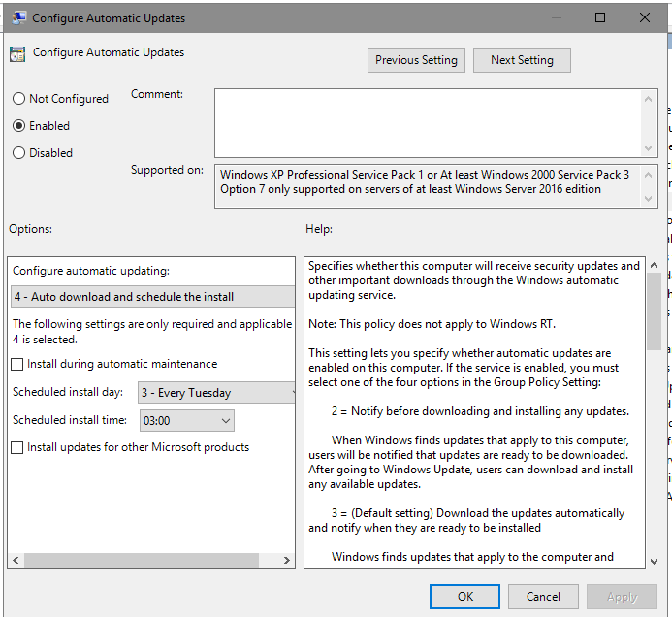Close the Configure Automatic Updates window

click(x=645, y=17)
